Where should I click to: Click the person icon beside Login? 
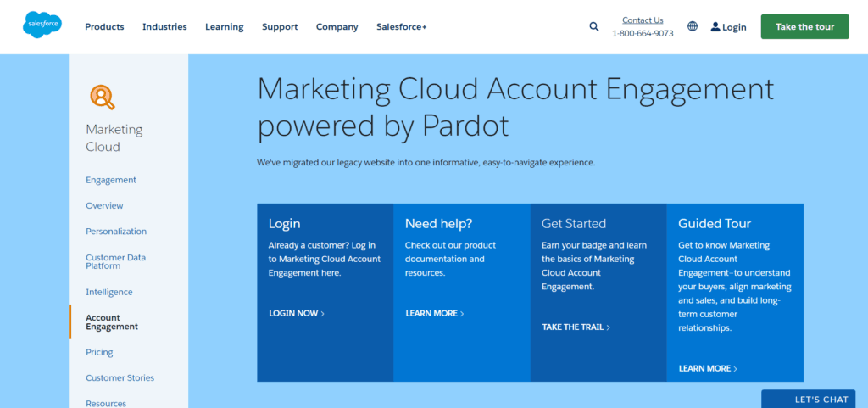click(715, 26)
